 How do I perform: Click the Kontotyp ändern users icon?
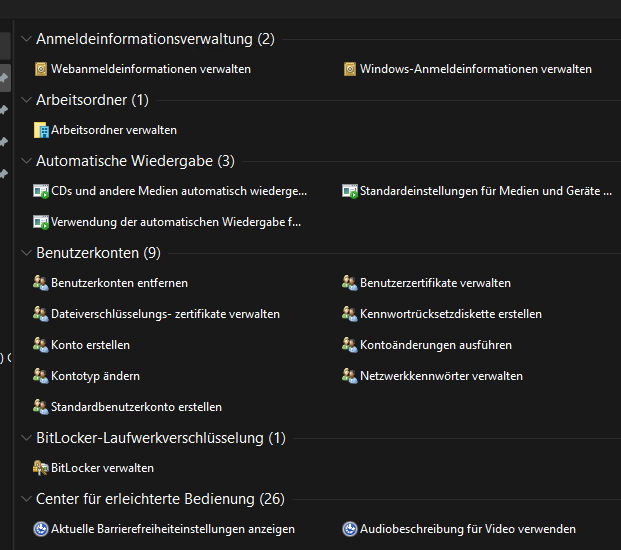click(40, 375)
